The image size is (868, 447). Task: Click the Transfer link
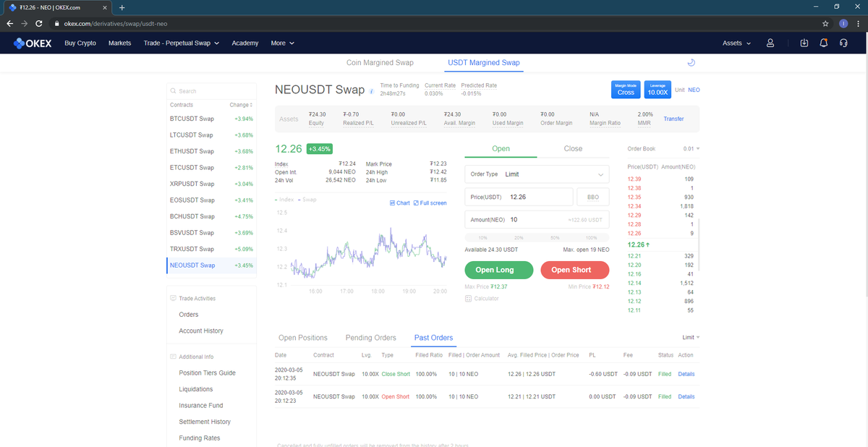tap(673, 119)
